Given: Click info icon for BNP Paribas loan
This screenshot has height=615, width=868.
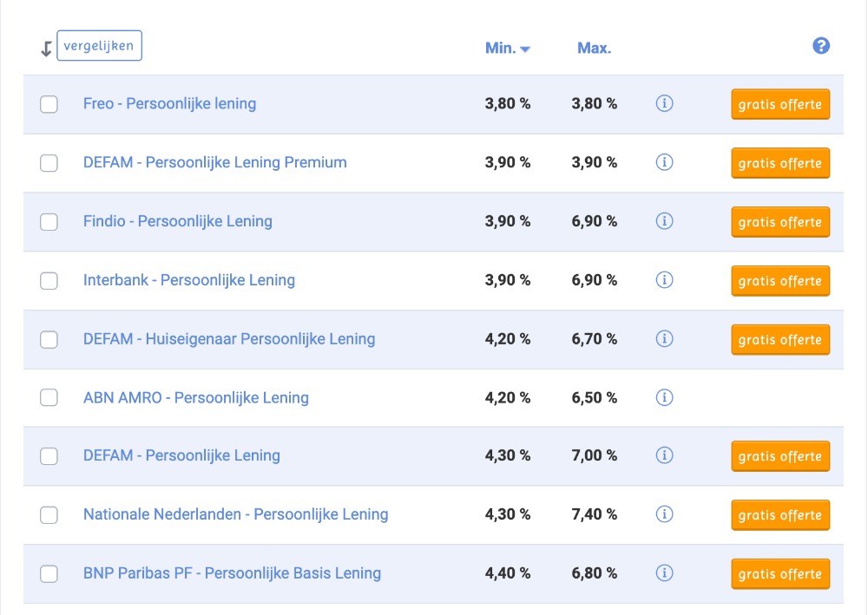Looking at the screenshot, I should pyautogui.click(x=665, y=573).
